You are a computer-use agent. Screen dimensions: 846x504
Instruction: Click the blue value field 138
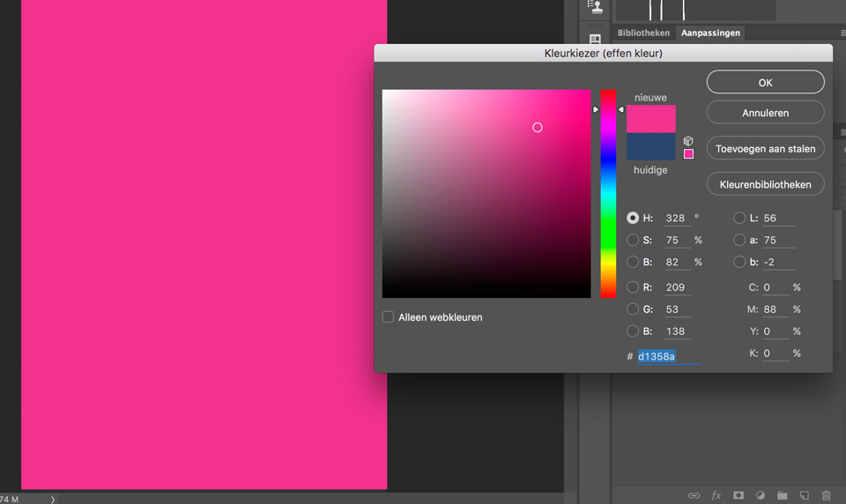[678, 331]
